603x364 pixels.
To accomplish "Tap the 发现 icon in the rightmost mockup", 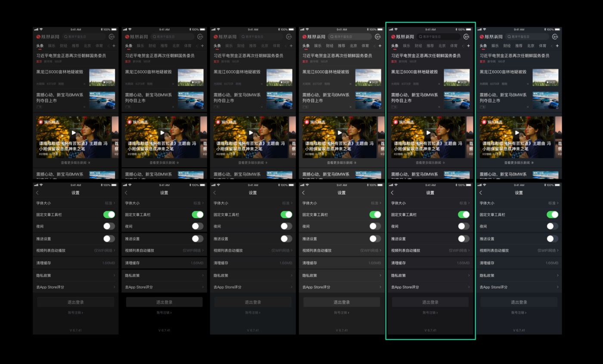I will (556, 37).
